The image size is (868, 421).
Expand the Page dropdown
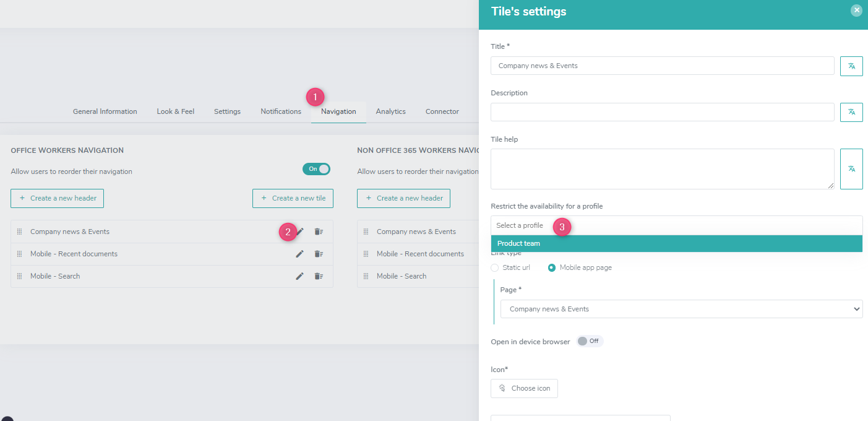click(681, 309)
